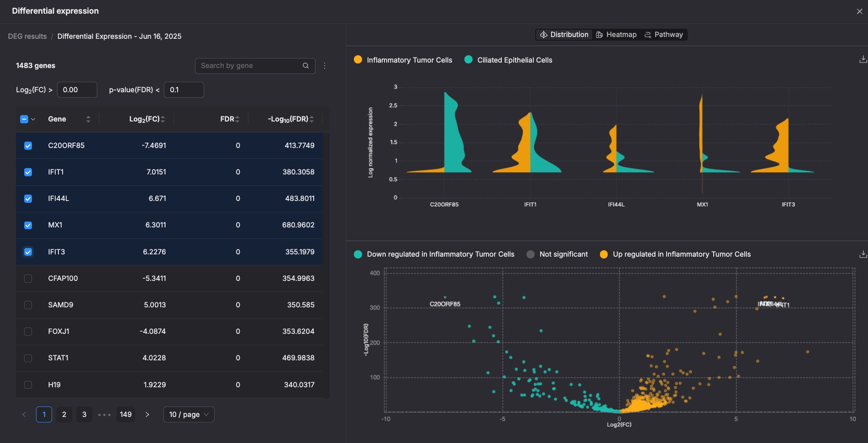Switch to the Heatmap tab
This screenshot has height=443, width=868.
pyautogui.click(x=616, y=35)
